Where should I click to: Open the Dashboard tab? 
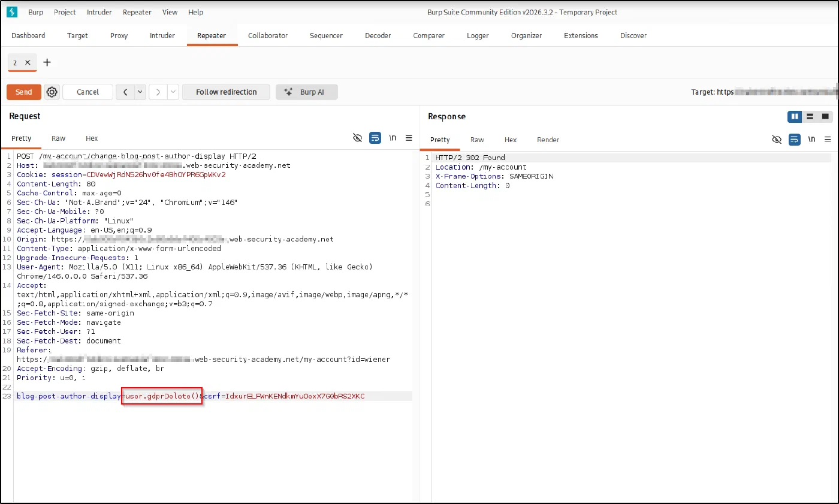pos(28,35)
